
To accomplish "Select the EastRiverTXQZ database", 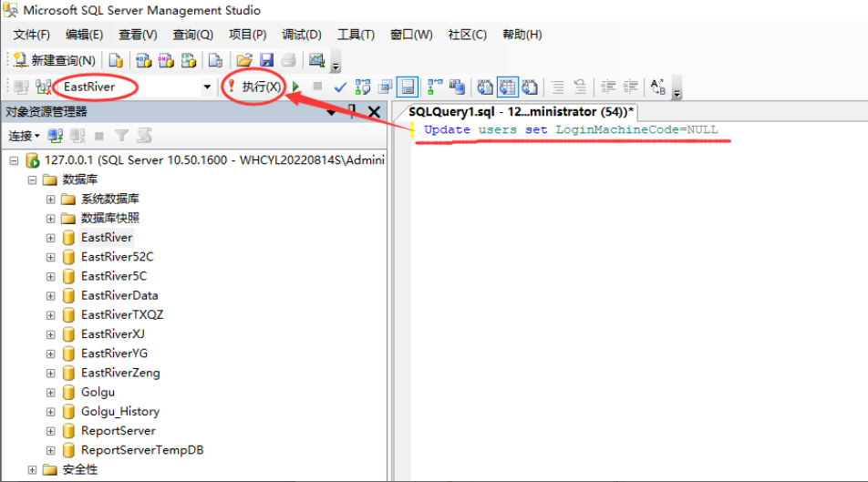I will click(x=122, y=315).
